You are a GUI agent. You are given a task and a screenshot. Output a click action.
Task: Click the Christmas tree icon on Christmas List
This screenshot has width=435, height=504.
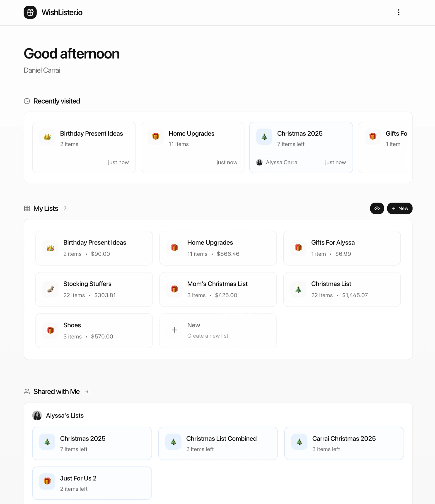coord(298,289)
